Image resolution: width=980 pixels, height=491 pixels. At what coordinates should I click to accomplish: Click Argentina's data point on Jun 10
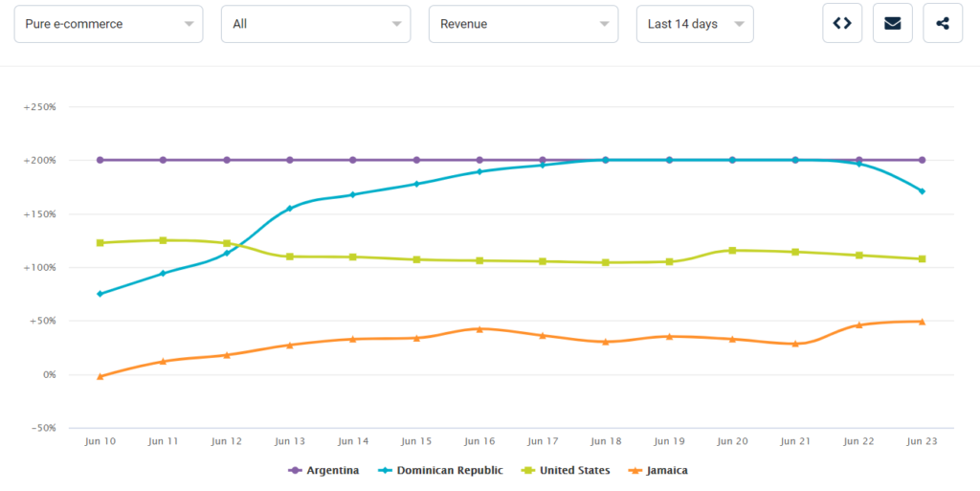(100, 160)
